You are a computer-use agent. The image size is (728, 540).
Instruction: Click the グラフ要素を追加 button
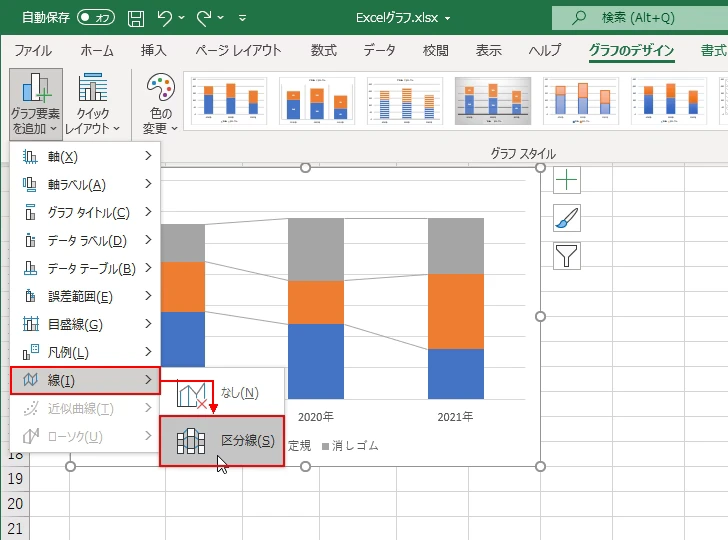click(x=36, y=104)
